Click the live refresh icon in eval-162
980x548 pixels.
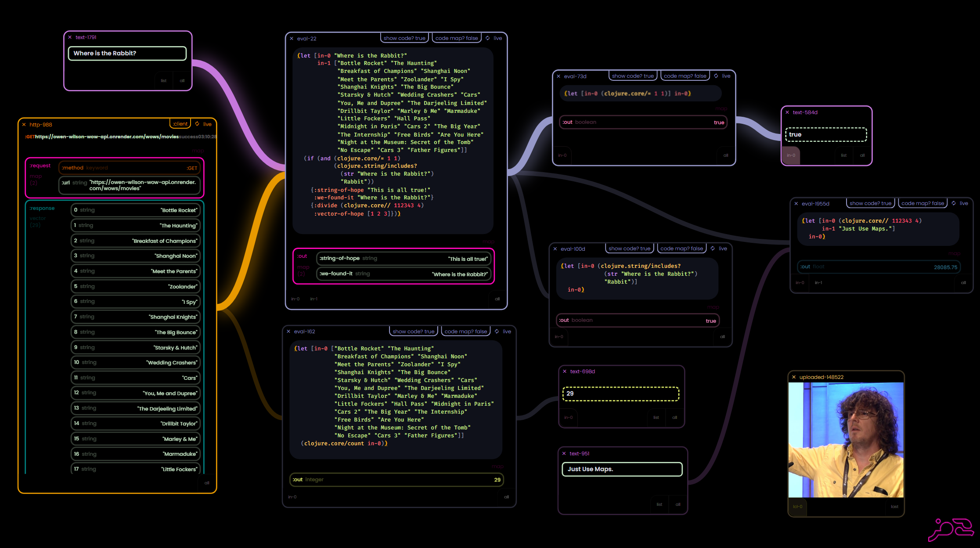coord(497,332)
